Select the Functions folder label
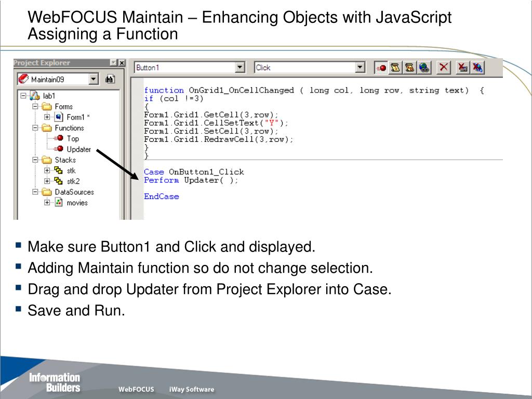This screenshot has width=532, height=399. pos(69,128)
